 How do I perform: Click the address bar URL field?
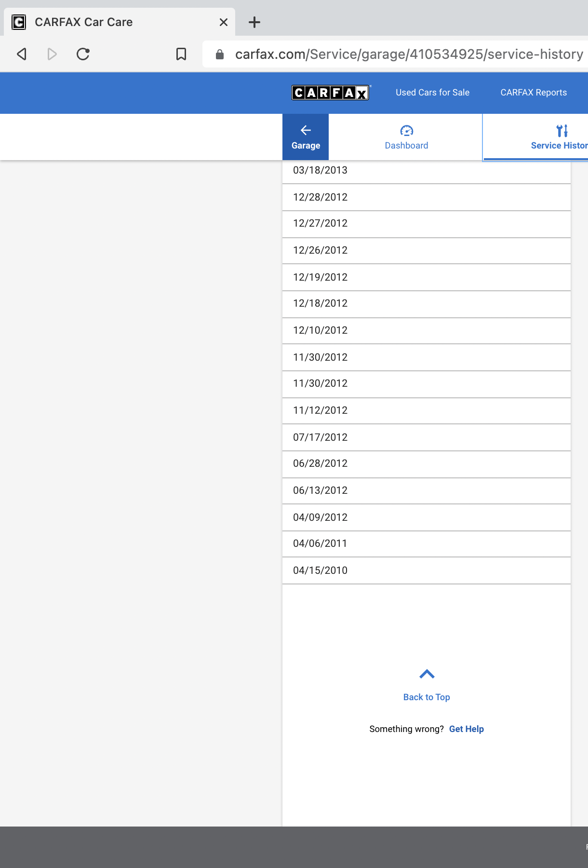[x=409, y=54]
